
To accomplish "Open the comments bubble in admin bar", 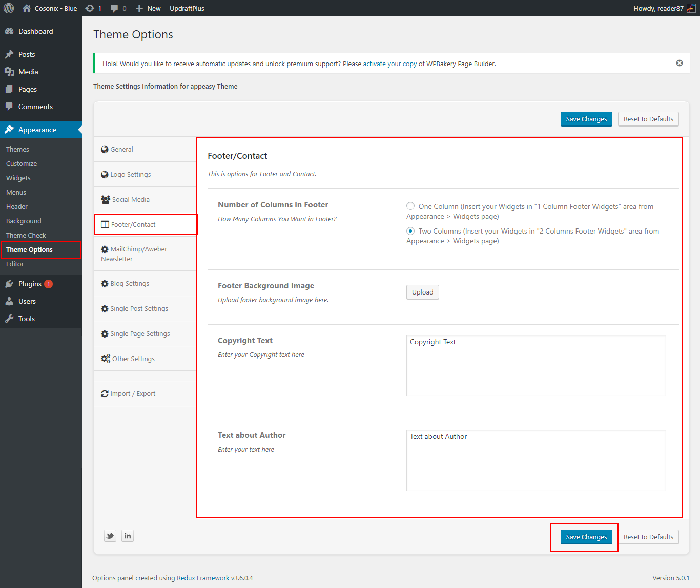I will tap(114, 8).
